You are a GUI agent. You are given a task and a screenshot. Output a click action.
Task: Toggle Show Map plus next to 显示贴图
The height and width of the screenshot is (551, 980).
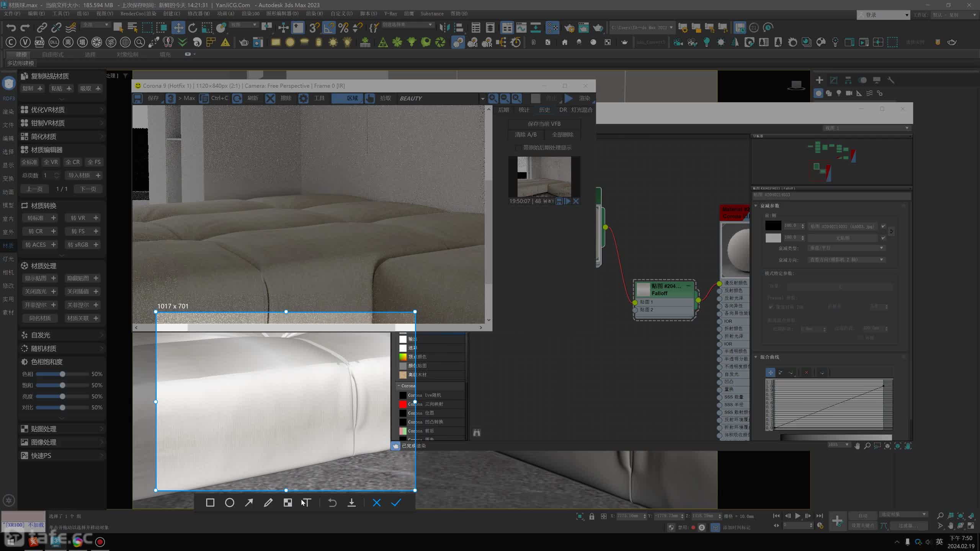coord(54,278)
